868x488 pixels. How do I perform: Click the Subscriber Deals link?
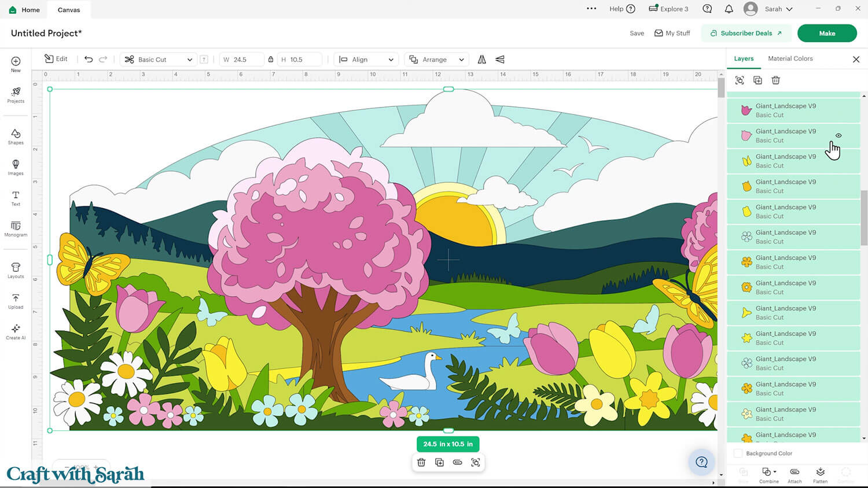tap(746, 33)
